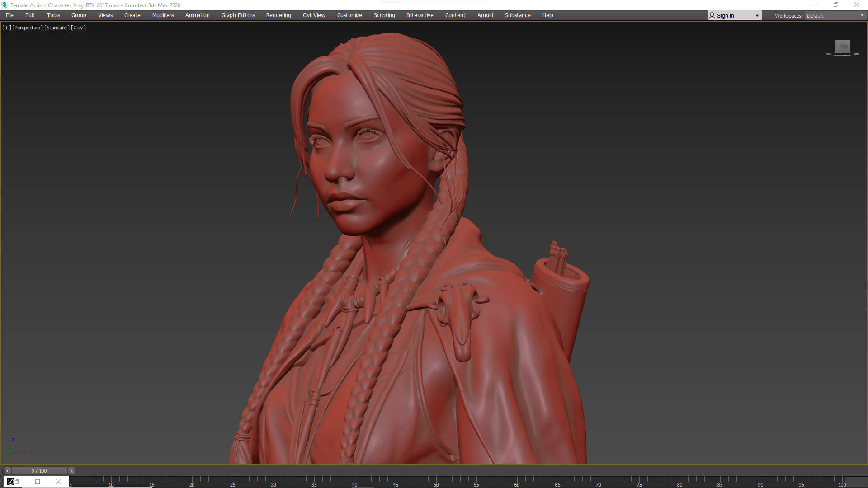Open the [Standard] shading label menu
Screen dimensions: 868x488
[x=57, y=28]
